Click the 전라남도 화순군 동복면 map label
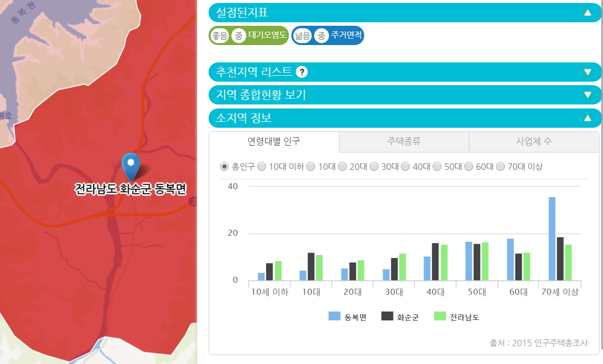The image size is (603, 364). tap(130, 189)
